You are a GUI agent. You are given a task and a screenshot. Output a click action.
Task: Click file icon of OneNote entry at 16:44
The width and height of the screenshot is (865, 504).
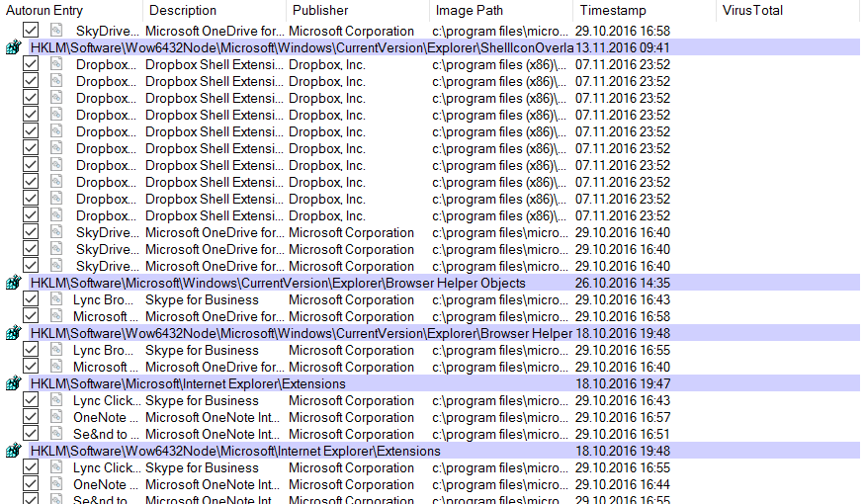[x=56, y=484]
